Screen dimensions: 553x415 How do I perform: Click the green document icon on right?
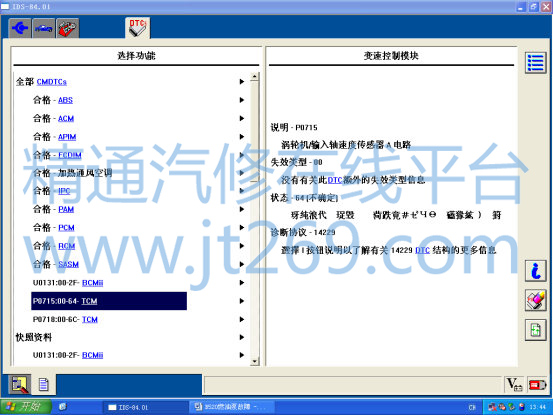(x=535, y=330)
